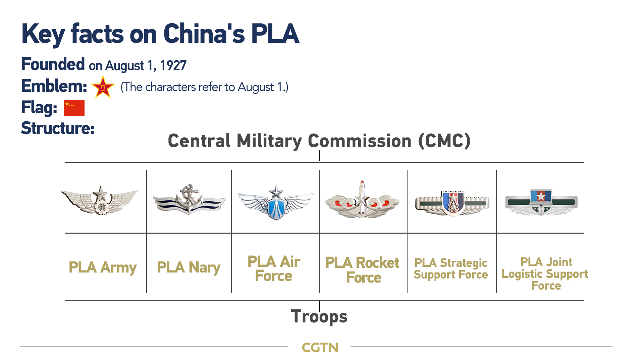Click the Joint Logistic Support Force badge
Viewport: 644px width, 362px height.
tap(541, 202)
